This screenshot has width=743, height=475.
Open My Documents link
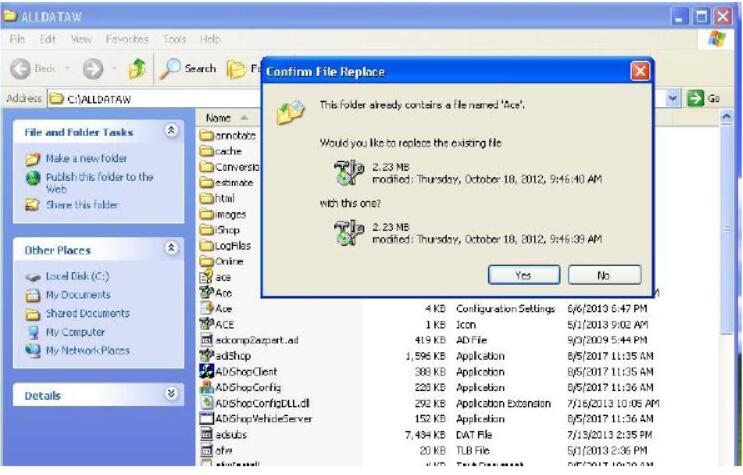(x=78, y=295)
